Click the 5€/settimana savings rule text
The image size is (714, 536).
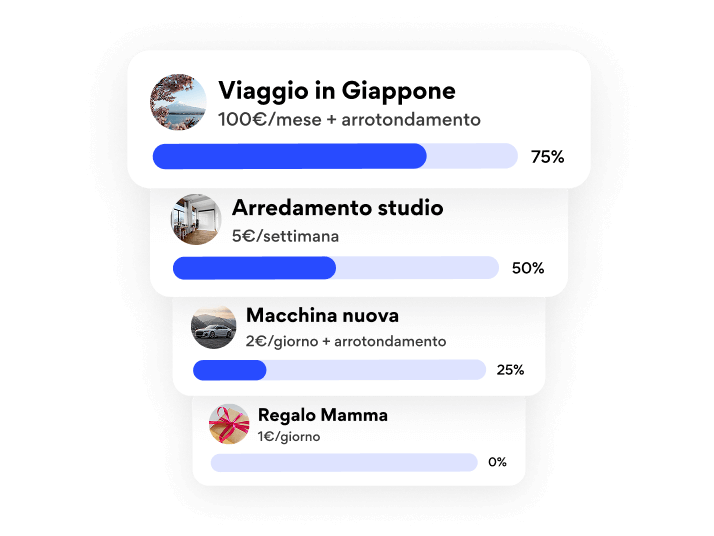[x=285, y=237]
